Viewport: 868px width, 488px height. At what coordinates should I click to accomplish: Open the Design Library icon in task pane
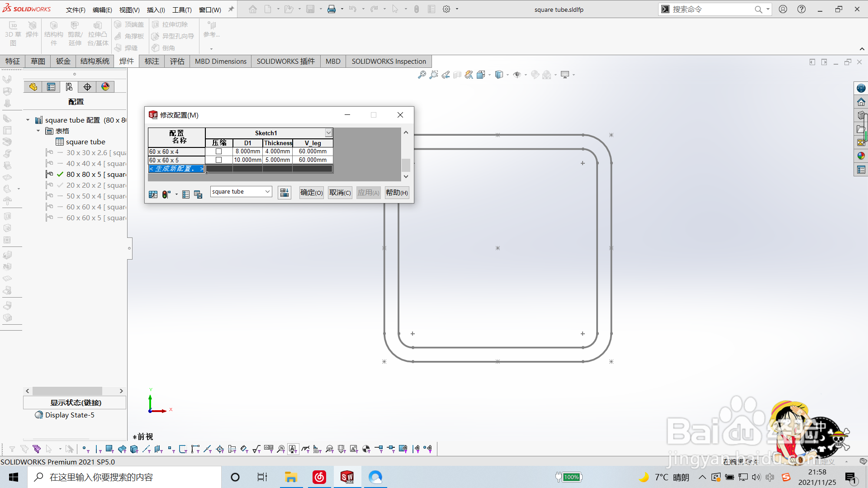[861, 115]
